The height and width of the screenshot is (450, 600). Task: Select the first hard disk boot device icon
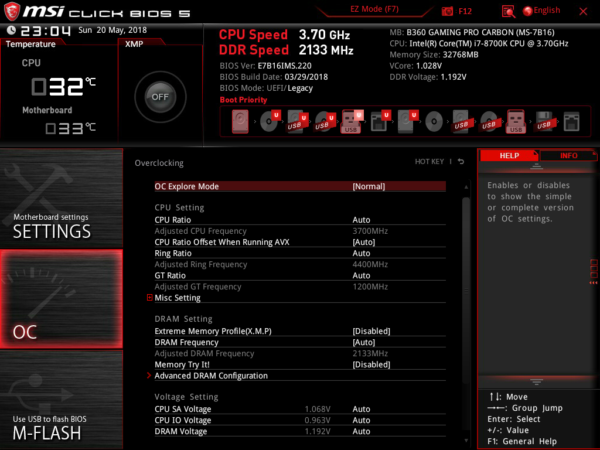240,122
